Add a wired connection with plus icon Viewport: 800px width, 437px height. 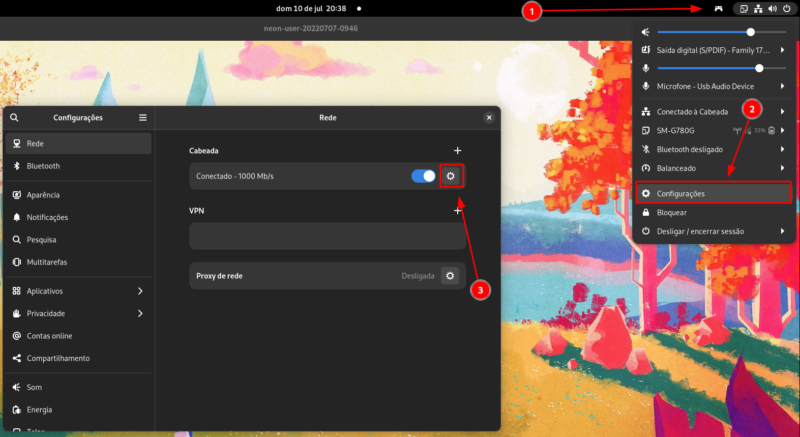457,150
